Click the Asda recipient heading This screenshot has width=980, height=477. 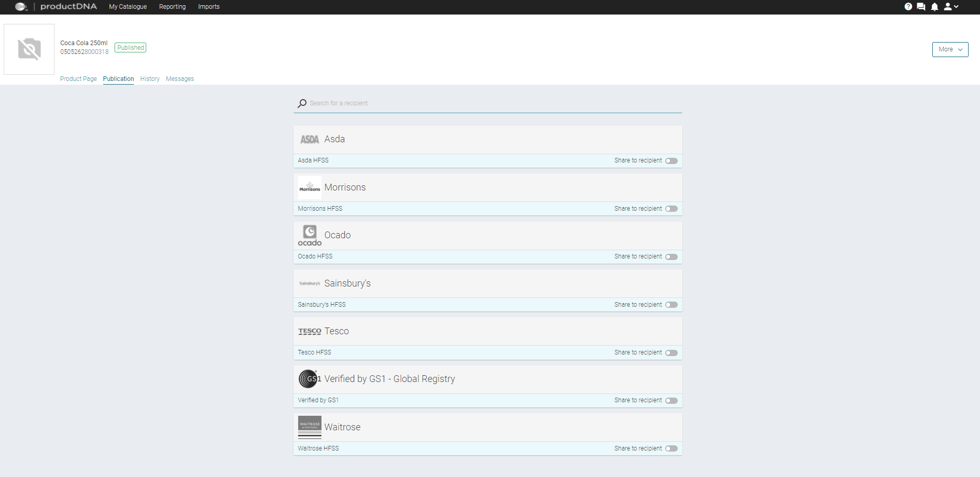[x=334, y=139]
